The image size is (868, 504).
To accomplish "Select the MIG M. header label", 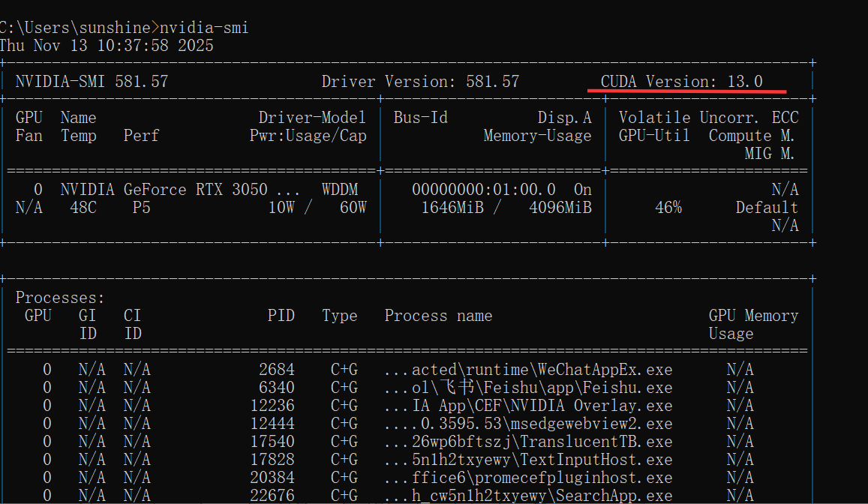I will coord(770,154).
